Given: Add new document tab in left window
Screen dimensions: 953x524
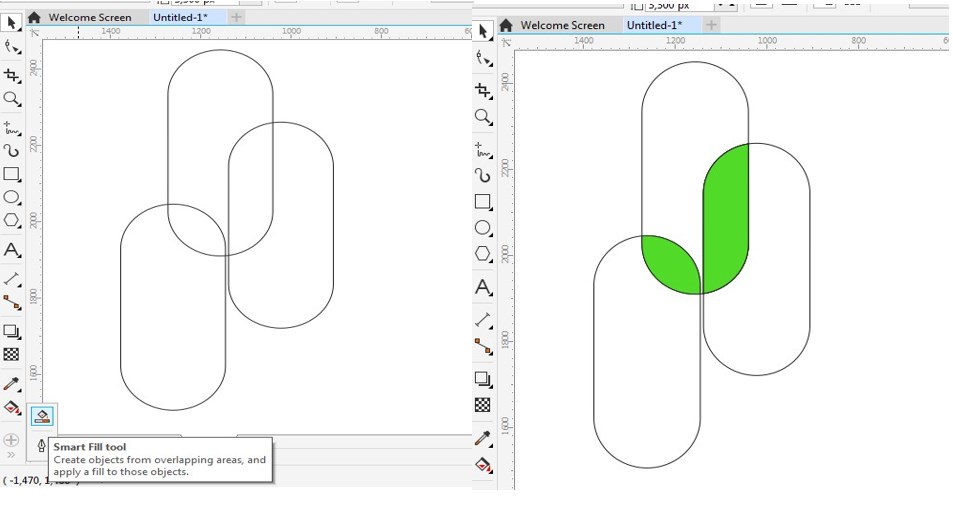Looking at the screenshot, I should 236,17.
